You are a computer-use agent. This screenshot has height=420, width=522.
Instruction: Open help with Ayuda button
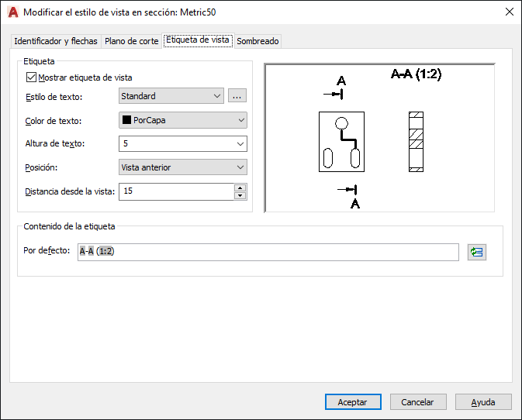point(482,402)
